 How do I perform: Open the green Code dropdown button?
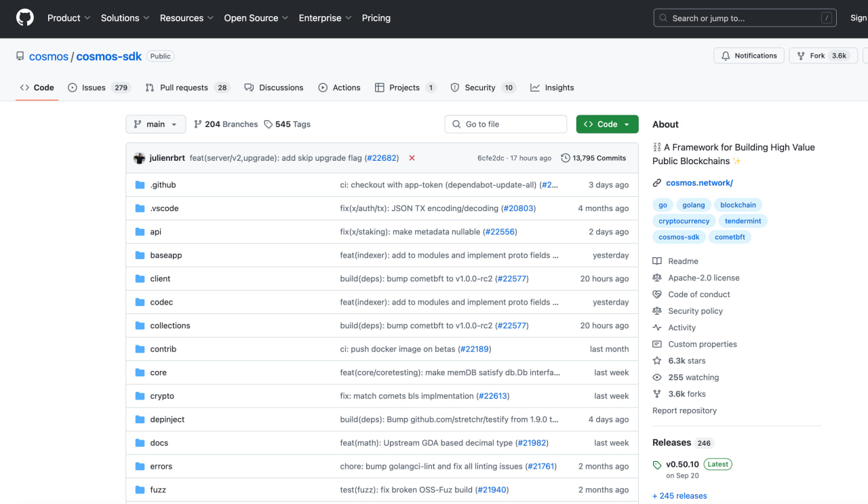607,124
